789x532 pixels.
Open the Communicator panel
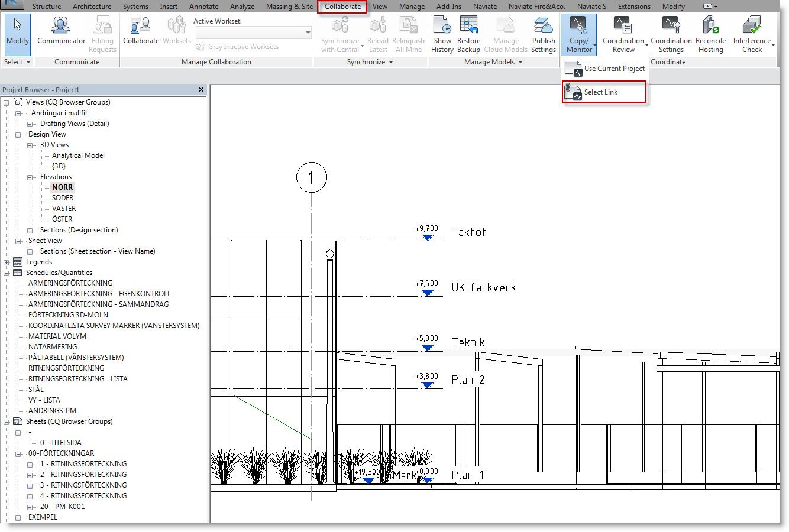point(61,33)
